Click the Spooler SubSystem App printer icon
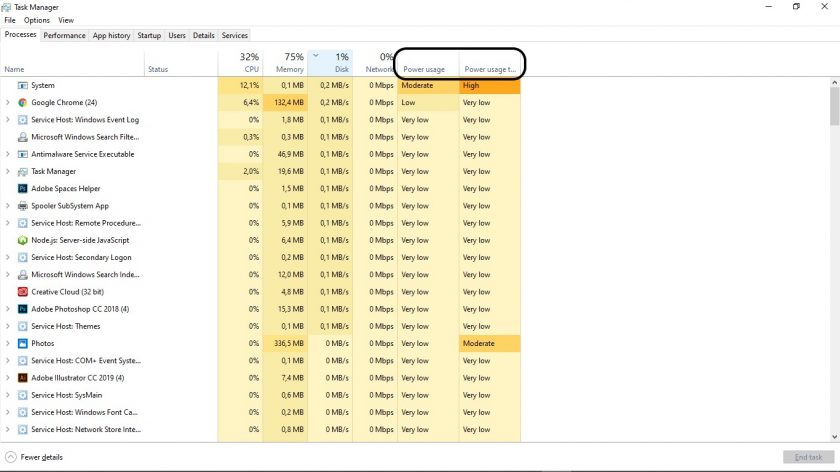The width and height of the screenshot is (840, 472). pos(22,206)
